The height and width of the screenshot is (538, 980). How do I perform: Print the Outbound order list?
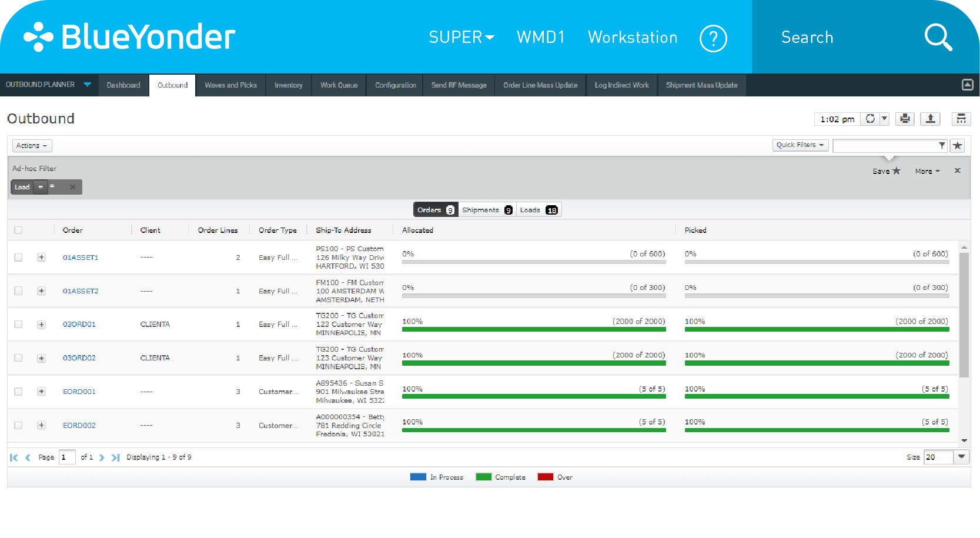pyautogui.click(x=905, y=119)
